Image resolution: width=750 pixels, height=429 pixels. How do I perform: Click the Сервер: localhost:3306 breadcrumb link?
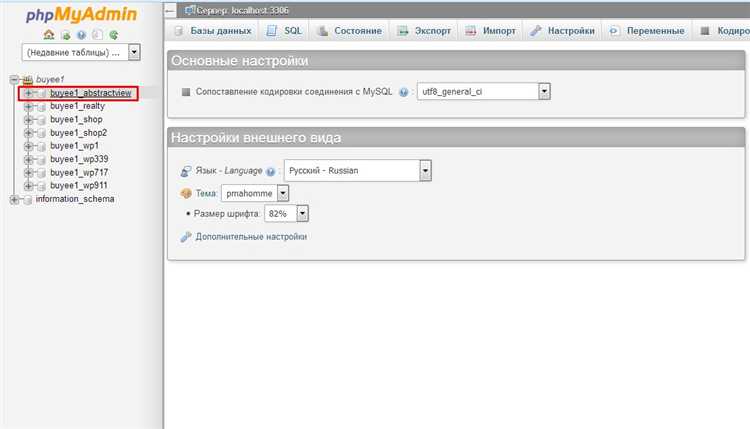(243, 11)
